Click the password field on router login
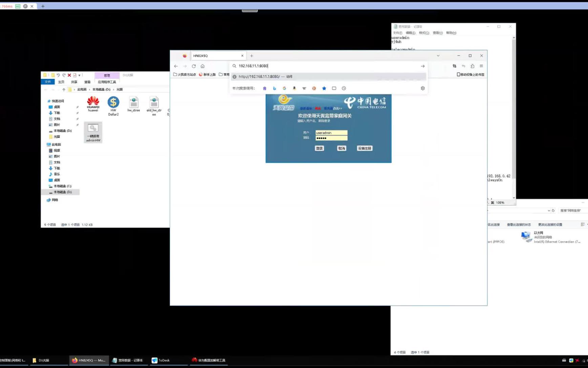This screenshot has width=588, height=368. [331, 138]
